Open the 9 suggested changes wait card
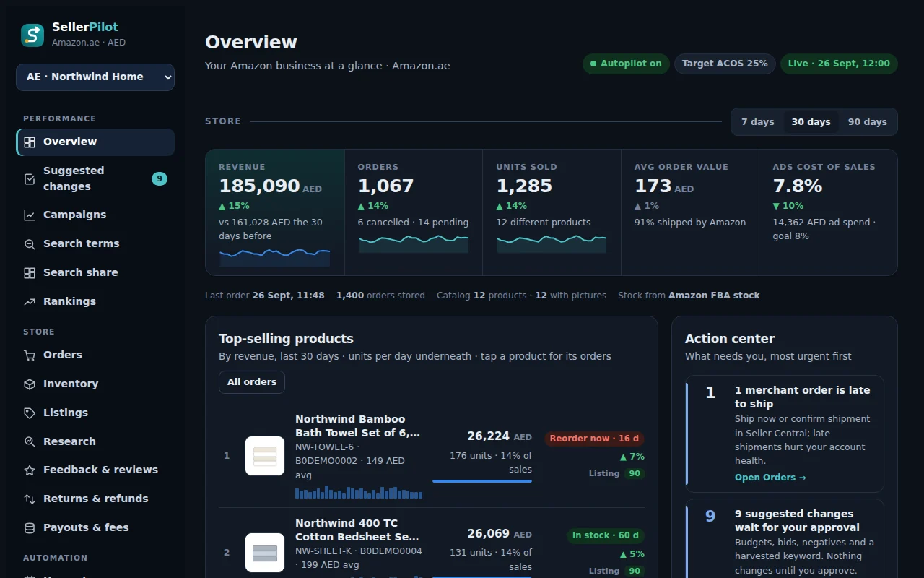 [785, 538]
